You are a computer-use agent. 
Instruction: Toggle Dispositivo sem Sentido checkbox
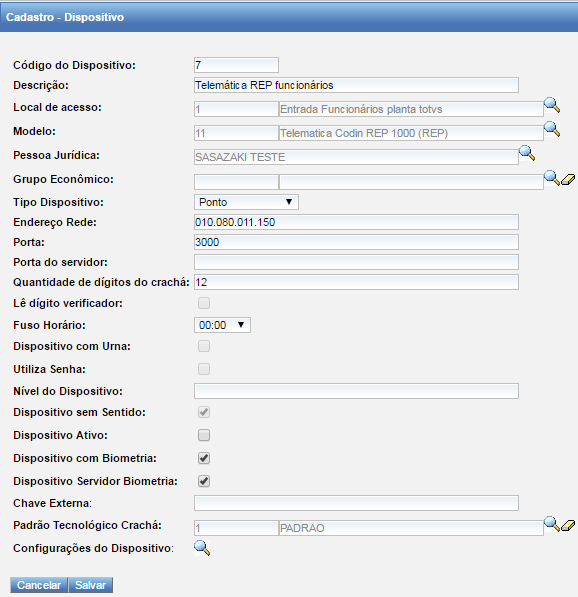click(204, 412)
